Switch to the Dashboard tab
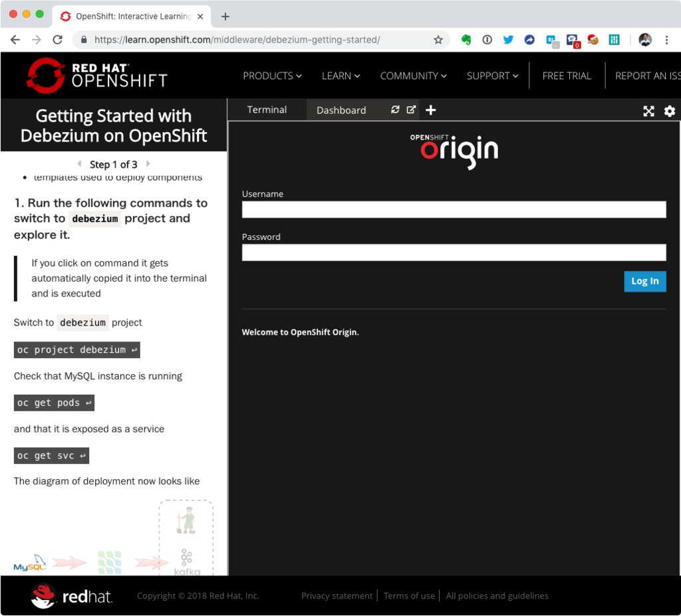This screenshot has height=616, width=681. point(341,110)
